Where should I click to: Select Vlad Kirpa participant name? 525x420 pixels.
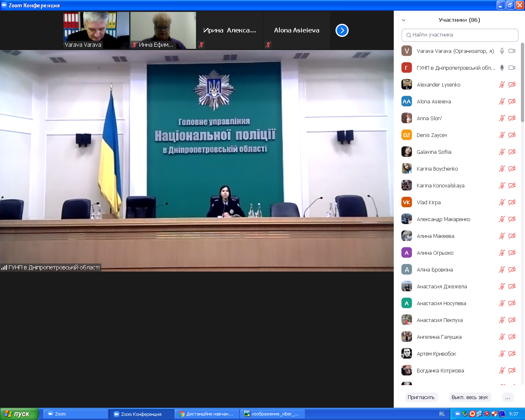coord(429,202)
